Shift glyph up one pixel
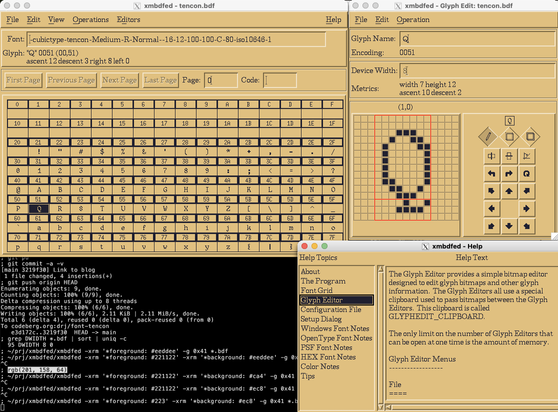 click(509, 191)
